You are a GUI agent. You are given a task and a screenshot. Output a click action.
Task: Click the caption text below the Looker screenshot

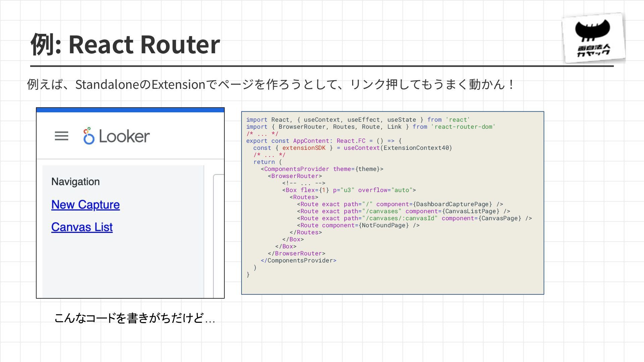[x=134, y=318]
